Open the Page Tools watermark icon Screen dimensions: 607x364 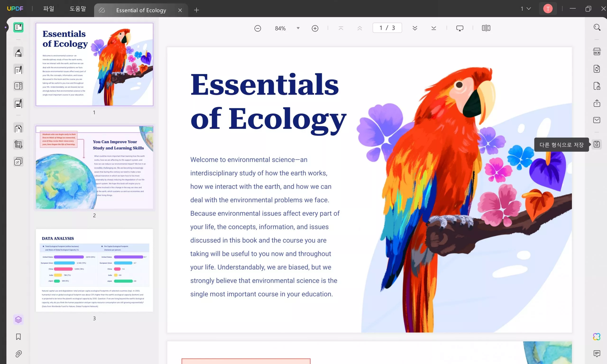pos(18,162)
